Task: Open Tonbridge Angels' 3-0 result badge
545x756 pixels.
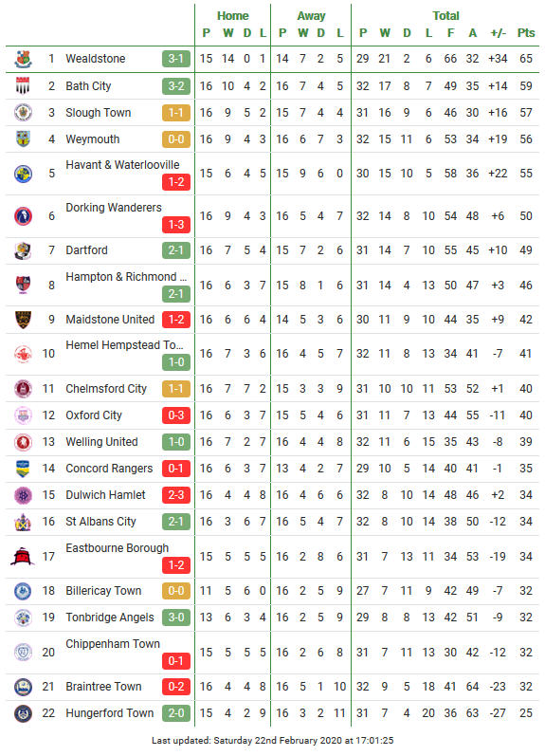Action: (x=176, y=618)
